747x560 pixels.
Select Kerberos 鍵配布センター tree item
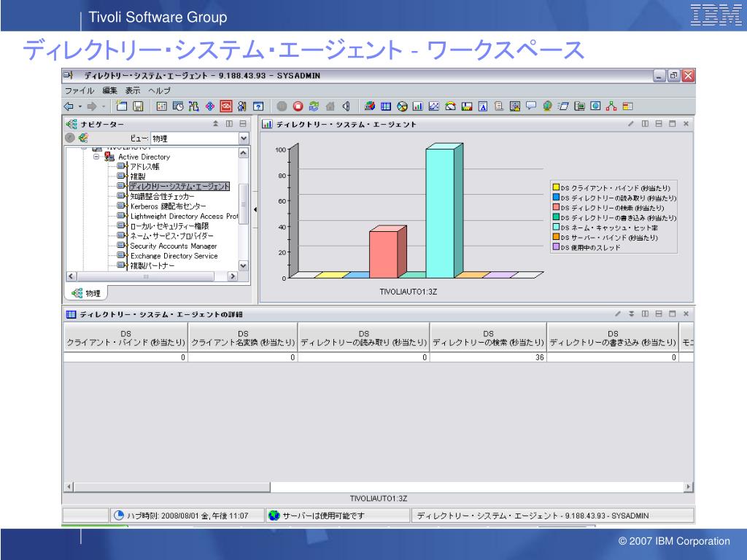pos(169,206)
